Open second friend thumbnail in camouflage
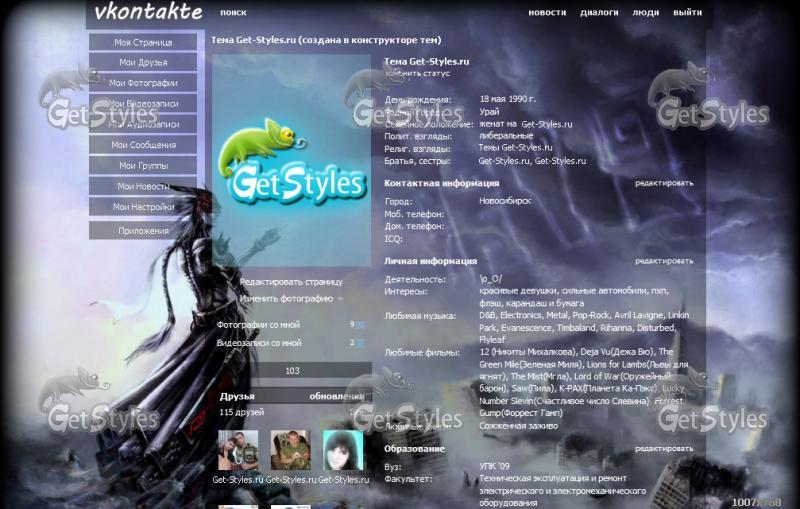This screenshot has height=509, width=800. [290, 450]
